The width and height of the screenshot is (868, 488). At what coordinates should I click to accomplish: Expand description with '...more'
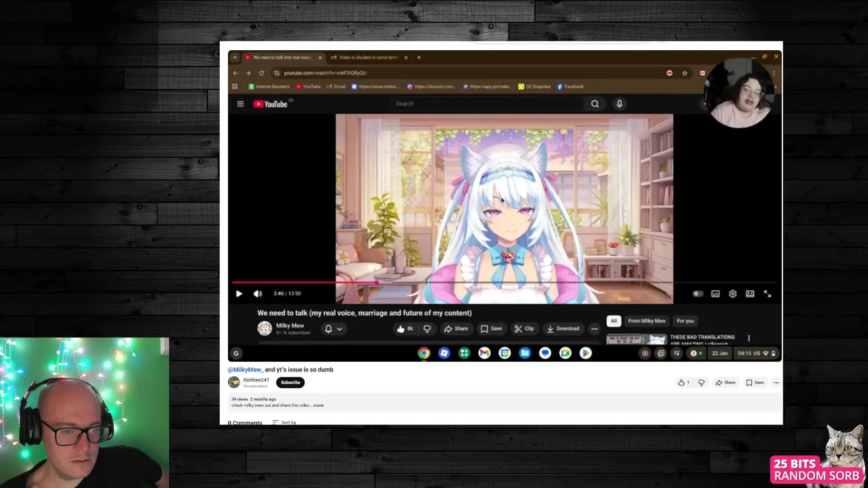coord(318,405)
